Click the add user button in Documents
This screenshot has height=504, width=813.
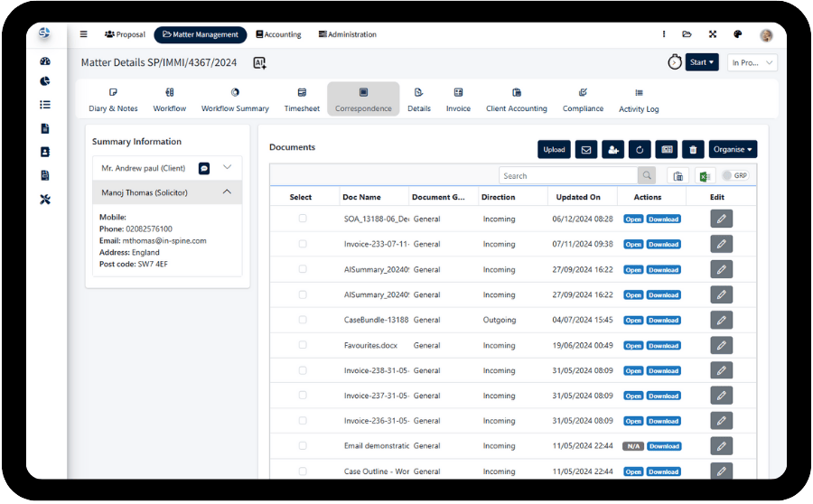coord(612,150)
